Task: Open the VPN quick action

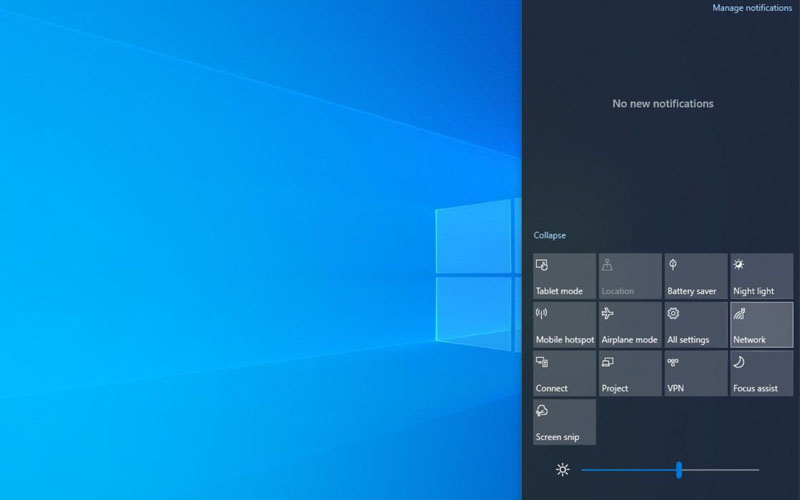Action: pos(696,373)
